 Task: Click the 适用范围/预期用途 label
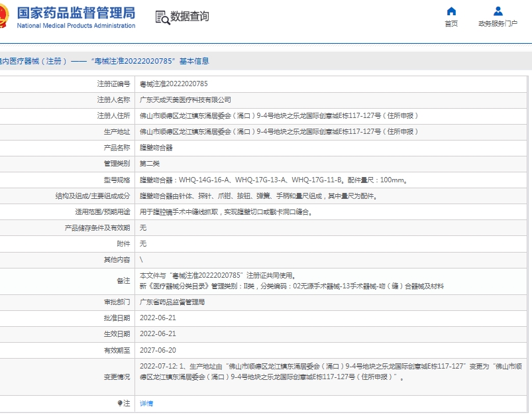[103, 212]
